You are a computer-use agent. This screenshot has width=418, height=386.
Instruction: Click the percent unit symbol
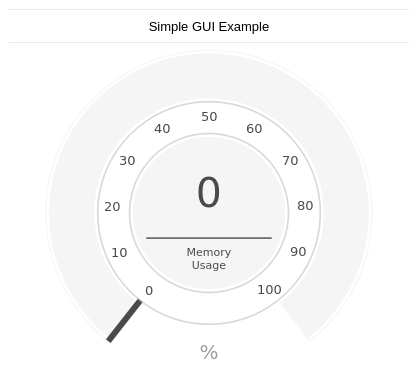(x=209, y=352)
